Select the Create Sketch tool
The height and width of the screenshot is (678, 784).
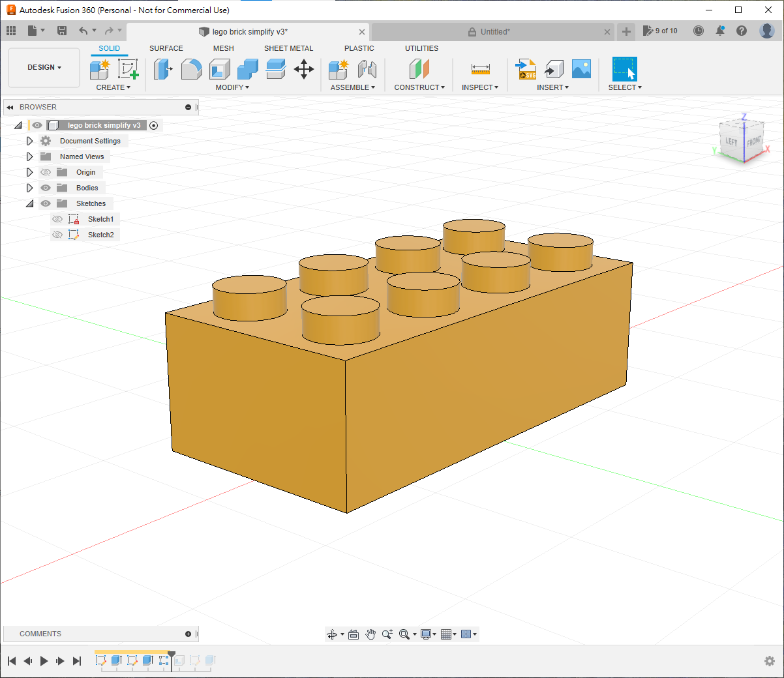point(128,69)
